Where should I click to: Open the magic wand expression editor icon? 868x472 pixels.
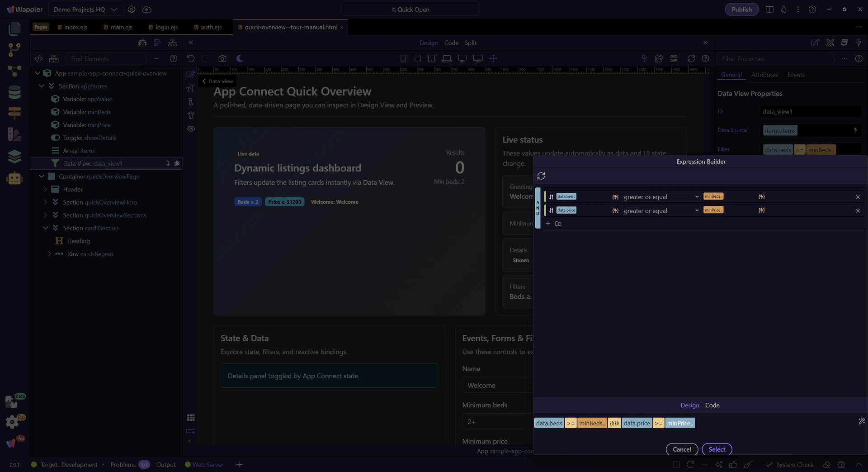pyautogui.click(x=861, y=421)
